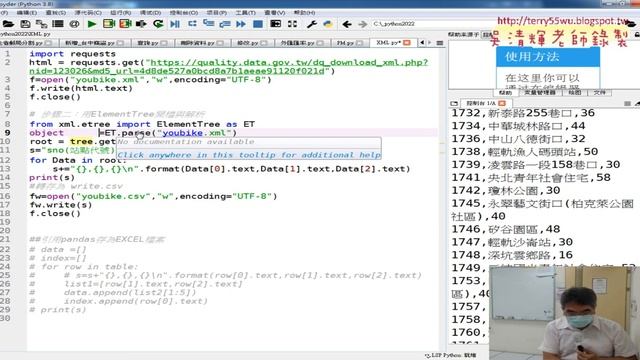Maximize the current pane
This screenshot has width=640, height=360.
pos(276,24)
